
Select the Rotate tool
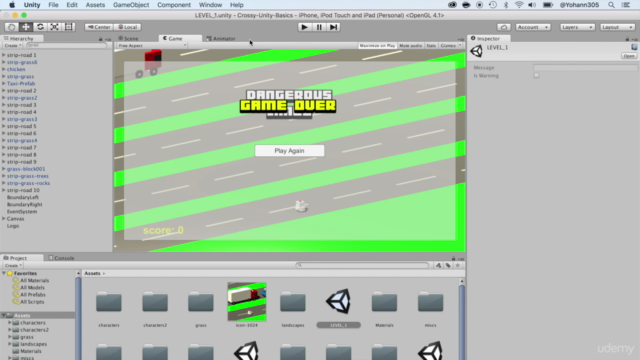click(40, 27)
